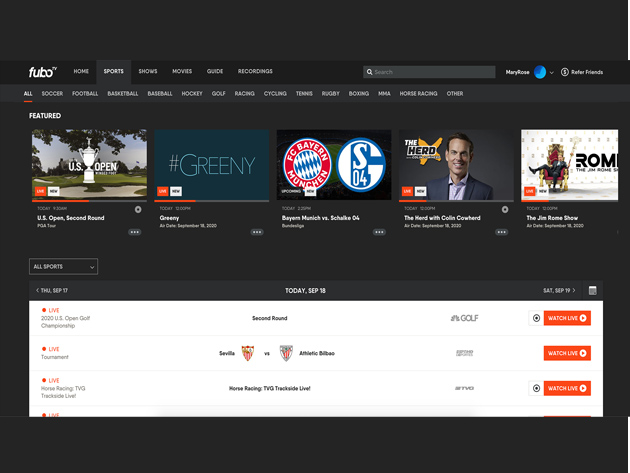Click the 'Bayern Munich vs. Schalke 04' title

[x=320, y=218]
